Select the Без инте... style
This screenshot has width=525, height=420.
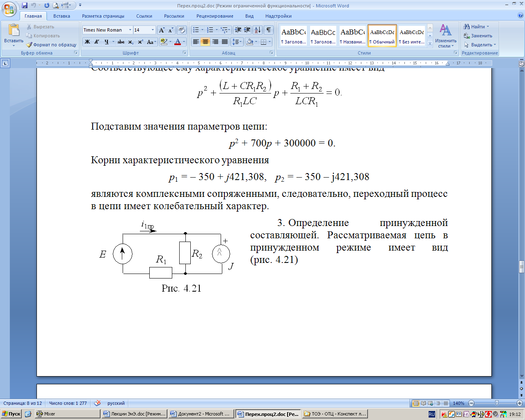pyautogui.click(x=412, y=36)
